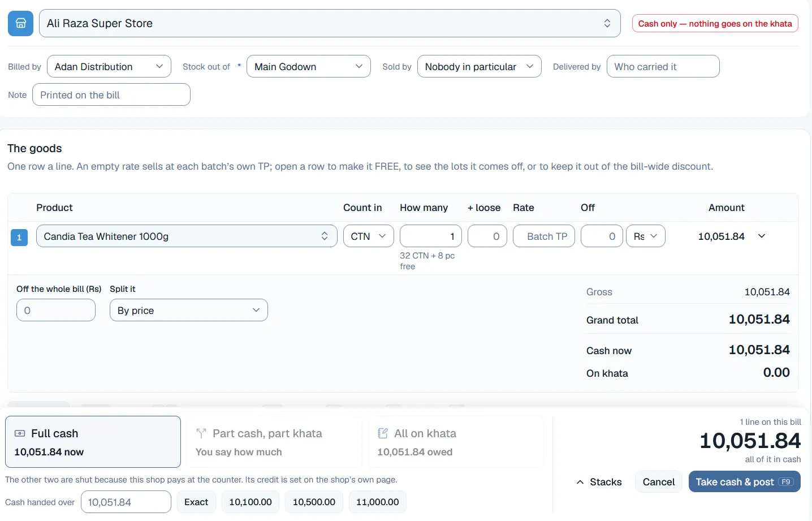Viewport: 812px width, 521px height.
Task: Click the 1 line on this bill text
Action: tap(770, 422)
